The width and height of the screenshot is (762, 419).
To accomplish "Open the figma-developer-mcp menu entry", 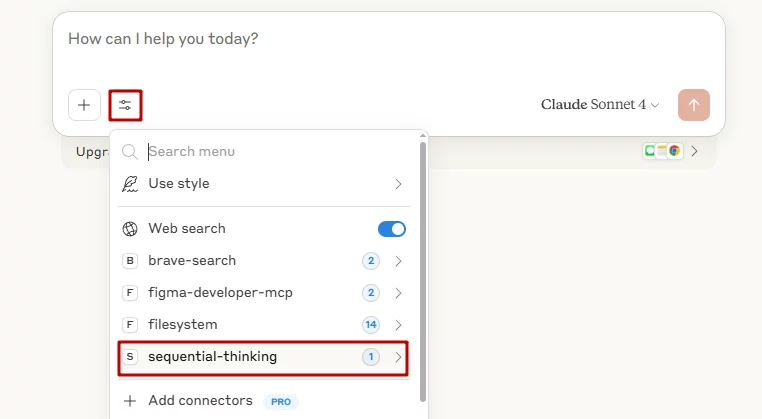I will 263,293.
